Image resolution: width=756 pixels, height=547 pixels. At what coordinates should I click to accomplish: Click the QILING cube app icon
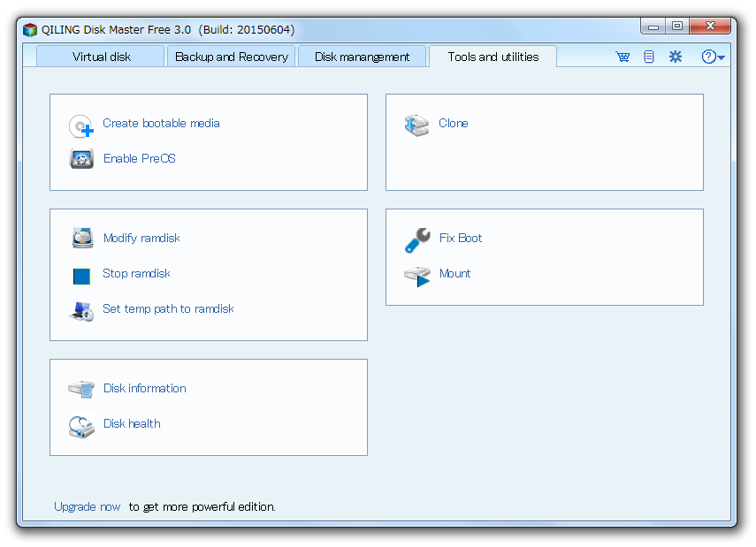pos(30,30)
